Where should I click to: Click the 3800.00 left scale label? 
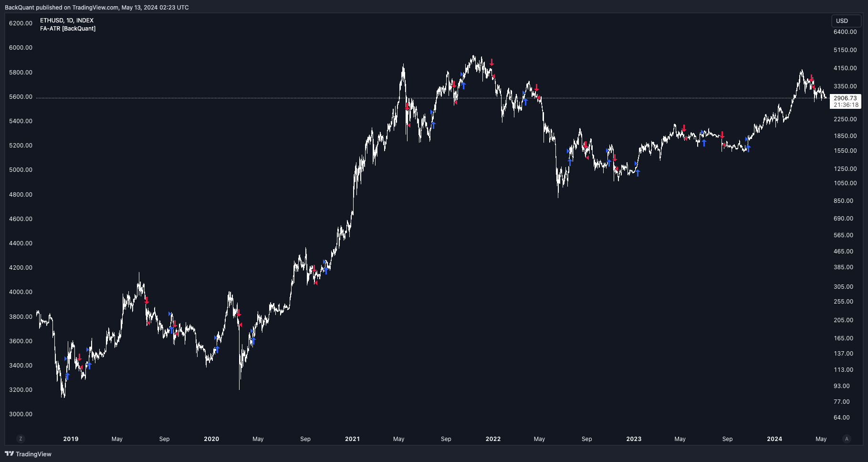(x=21, y=317)
